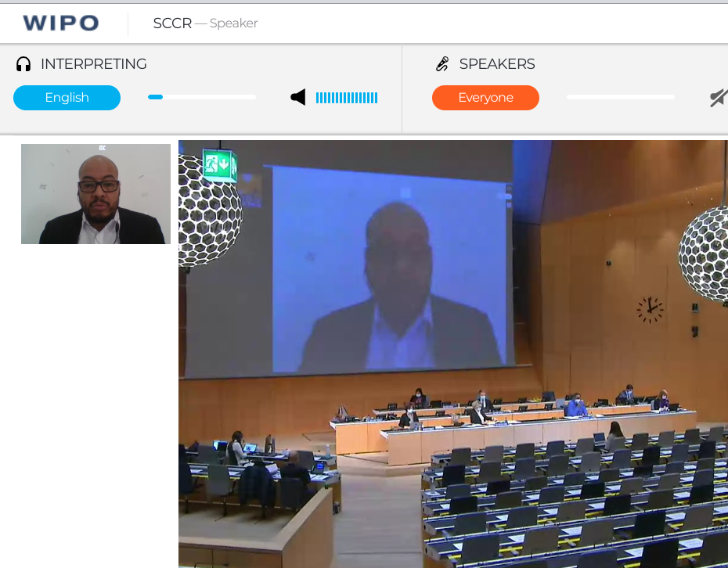Open the English interpreting language selector

click(67, 98)
